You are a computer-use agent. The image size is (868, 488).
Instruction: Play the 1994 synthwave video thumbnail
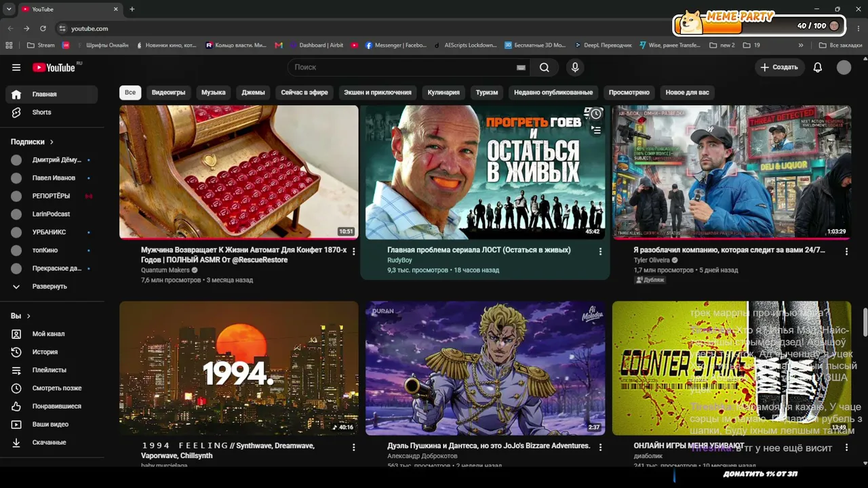coord(239,368)
